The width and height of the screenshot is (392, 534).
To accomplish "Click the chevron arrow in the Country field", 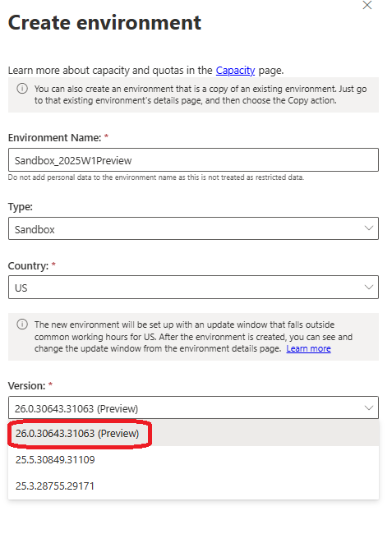I will 369,287.
